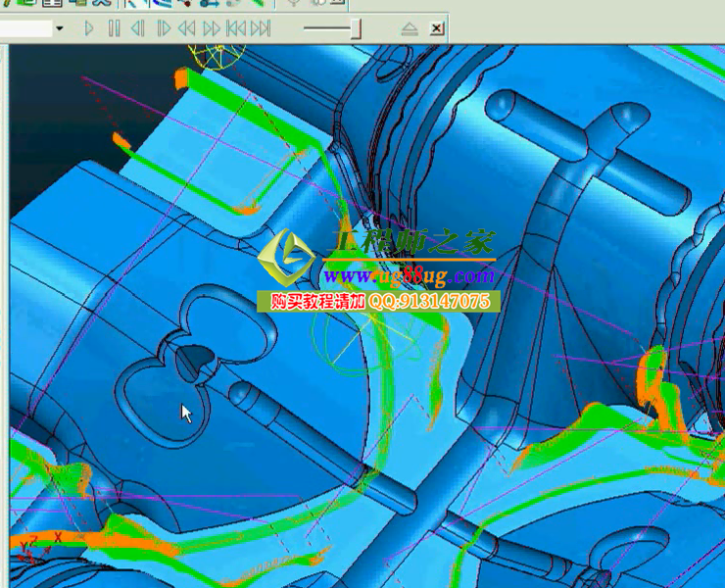Click the text field left of dropdown arrow
This screenshot has width=725, height=588.
coord(24,28)
